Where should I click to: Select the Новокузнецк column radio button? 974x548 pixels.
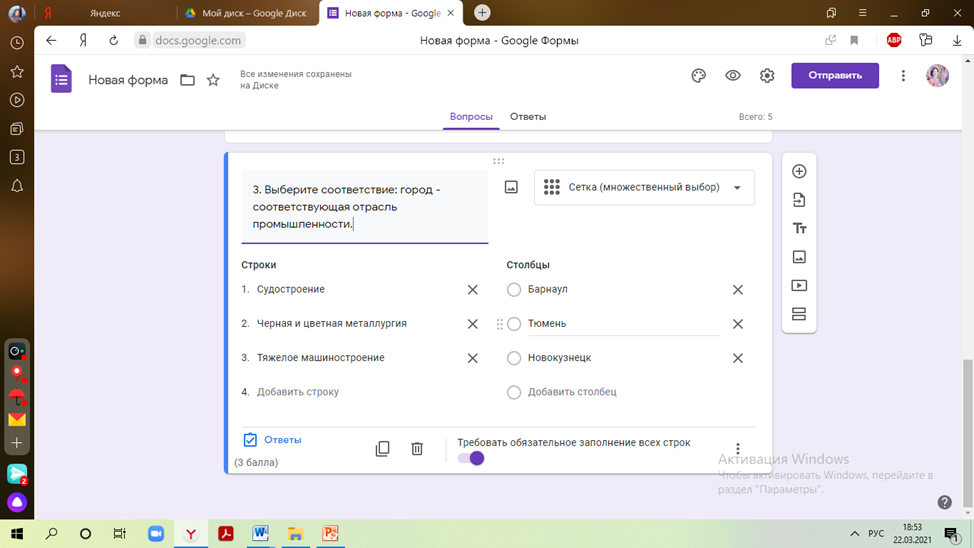click(x=514, y=358)
